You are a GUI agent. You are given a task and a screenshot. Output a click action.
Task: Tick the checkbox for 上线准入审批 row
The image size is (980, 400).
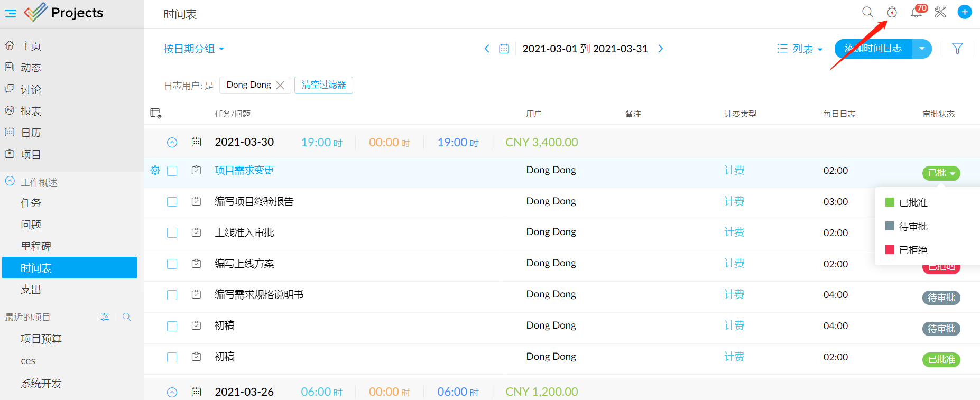coord(172,233)
